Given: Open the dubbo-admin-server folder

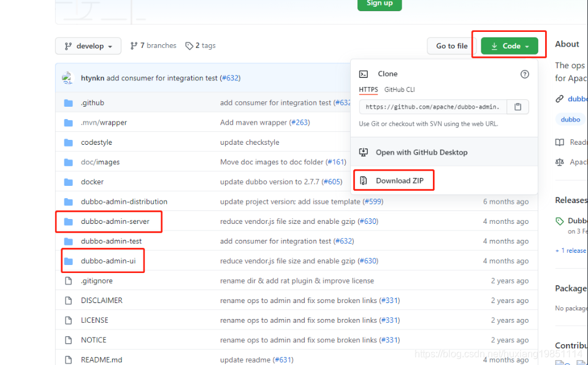Looking at the screenshot, I should tap(115, 221).
